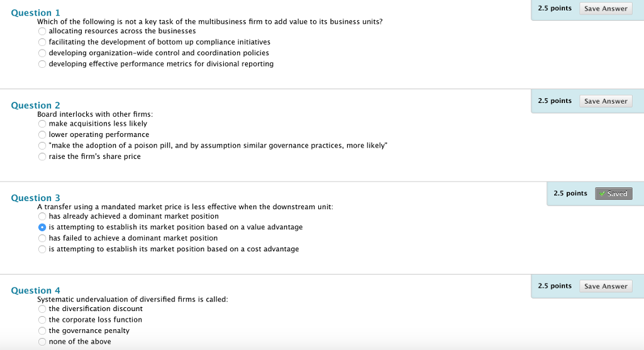Viewport: 644px width, 350px height.
Task: Click the selected value advantage radio button
Action: [x=42, y=227]
